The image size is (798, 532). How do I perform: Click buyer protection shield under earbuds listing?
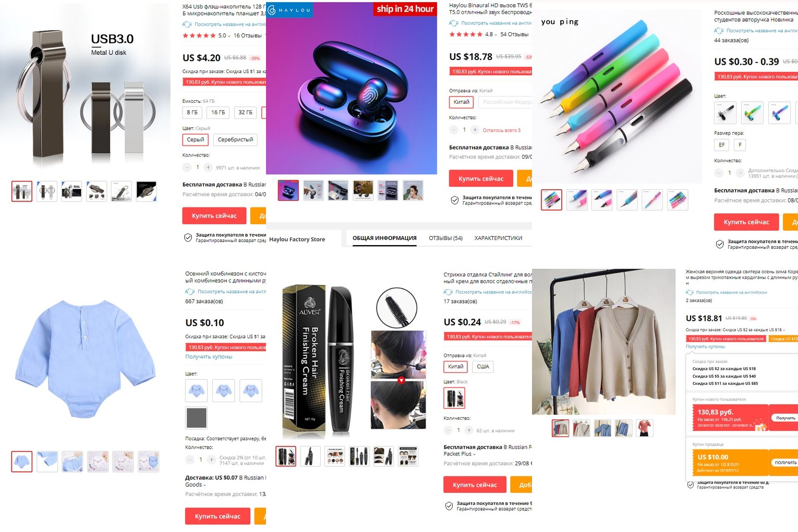tap(454, 200)
